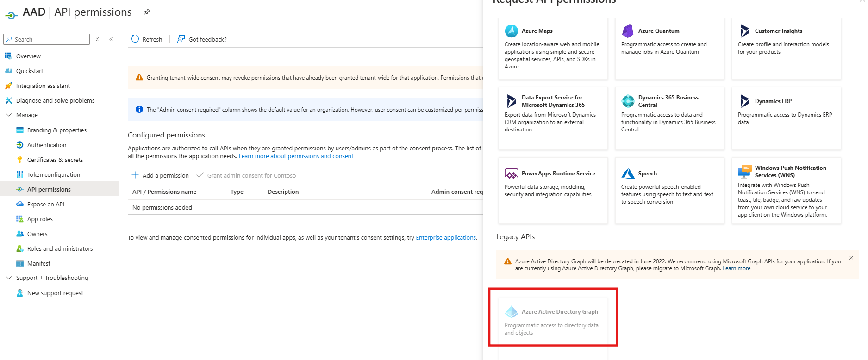Click the sidebar Search input field
Image resolution: width=868 pixels, height=360 pixels.
point(46,39)
